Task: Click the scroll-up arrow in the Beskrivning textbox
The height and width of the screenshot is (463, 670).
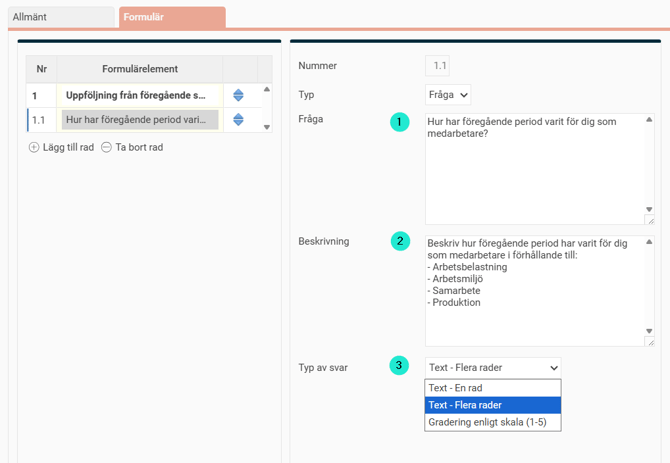Action: click(650, 242)
